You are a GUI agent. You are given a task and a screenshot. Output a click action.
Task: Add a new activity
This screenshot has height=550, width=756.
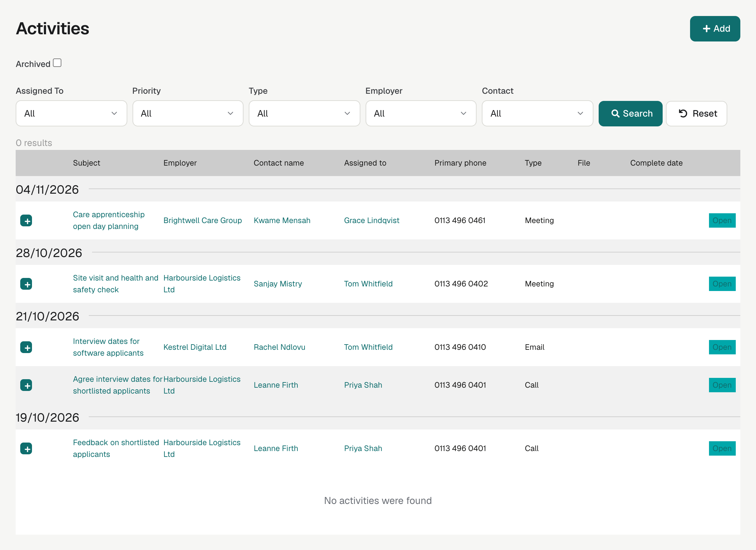[x=715, y=29]
